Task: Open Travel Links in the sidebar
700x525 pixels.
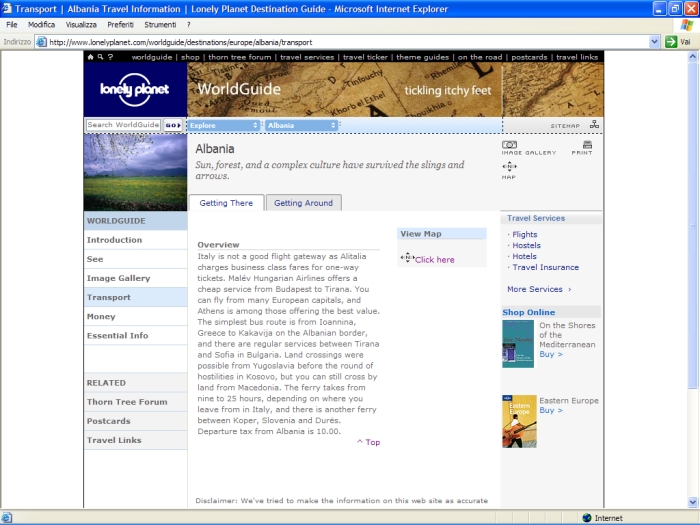Action: (135, 440)
